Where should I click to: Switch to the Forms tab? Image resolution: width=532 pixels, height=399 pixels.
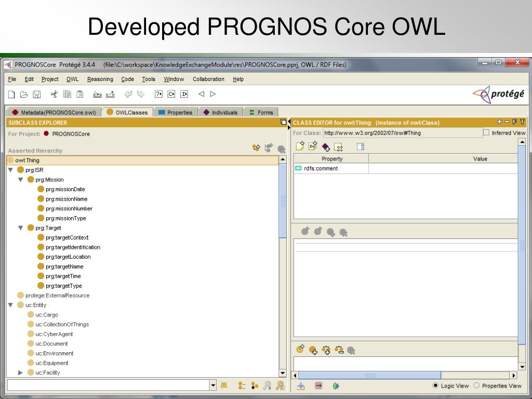(261, 112)
